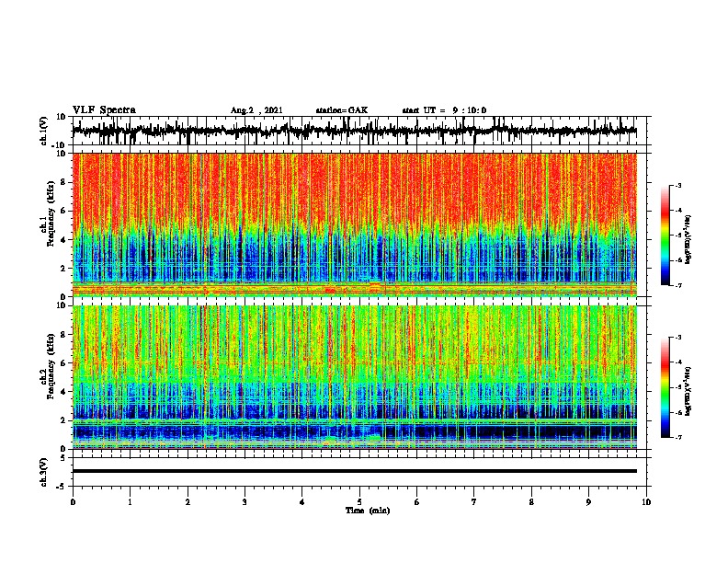Click the black horizontal line in ch.3 panel

pos(355,471)
